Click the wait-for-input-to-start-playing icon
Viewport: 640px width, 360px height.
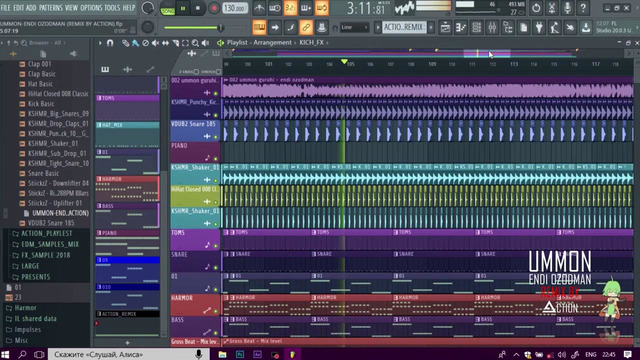point(275,8)
